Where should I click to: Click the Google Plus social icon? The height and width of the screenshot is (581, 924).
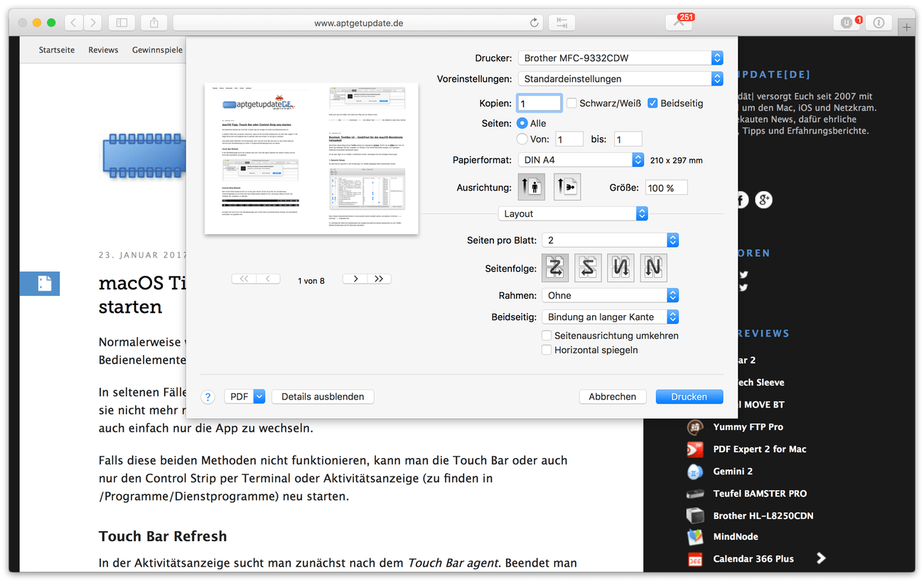[x=763, y=200]
